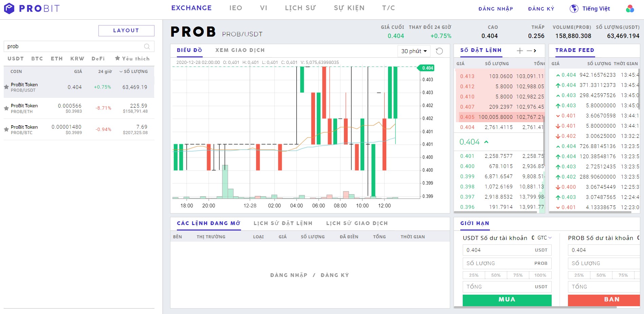The image size is (644, 314).
Task: Sort coin list by SỐ LƯỢNG
Action: [x=134, y=71]
